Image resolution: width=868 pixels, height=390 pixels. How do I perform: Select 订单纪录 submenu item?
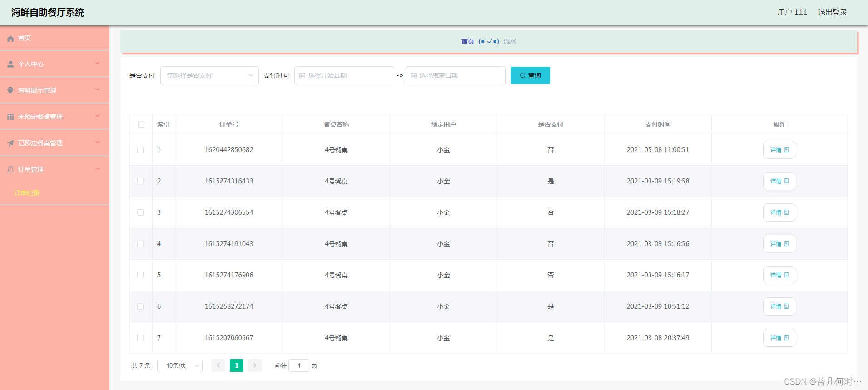click(27, 193)
